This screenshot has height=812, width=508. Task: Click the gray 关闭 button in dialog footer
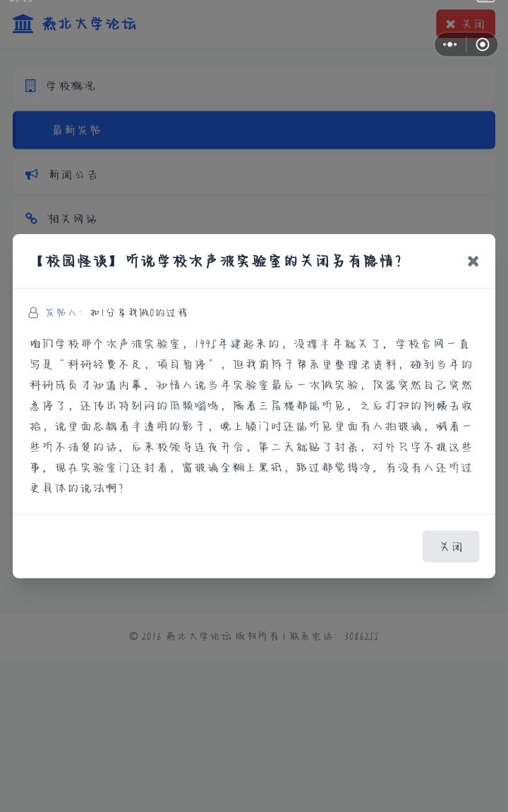coord(450,546)
